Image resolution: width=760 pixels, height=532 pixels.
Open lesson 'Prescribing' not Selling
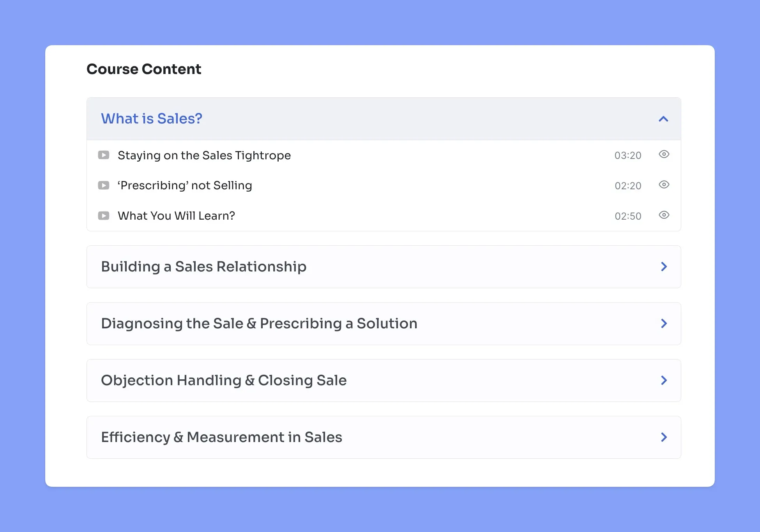pyautogui.click(x=185, y=185)
